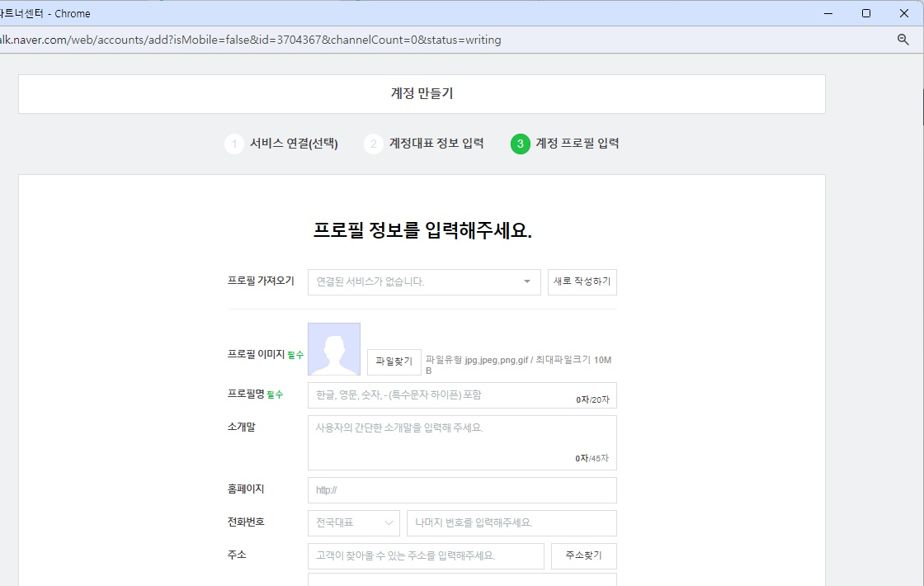Image resolution: width=924 pixels, height=586 pixels.
Task: Open the 전국대표 phone prefix dropdown
Action: point(353,522)
